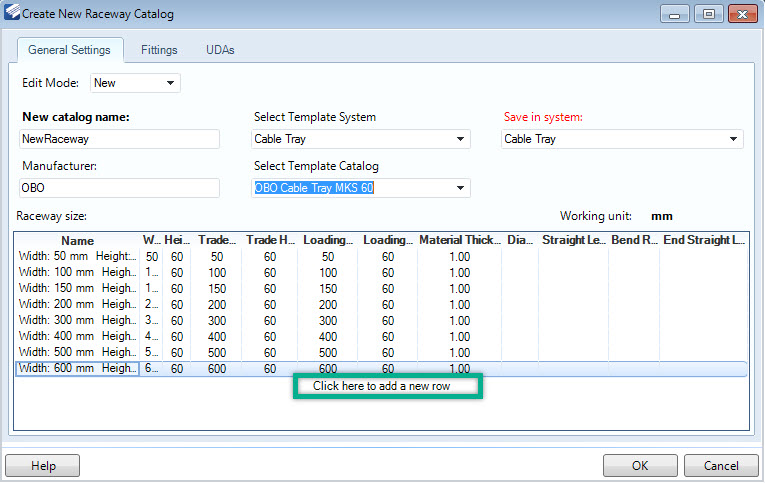
Task: Open the Edit Mode dropdown
Action: click(135, 83)
